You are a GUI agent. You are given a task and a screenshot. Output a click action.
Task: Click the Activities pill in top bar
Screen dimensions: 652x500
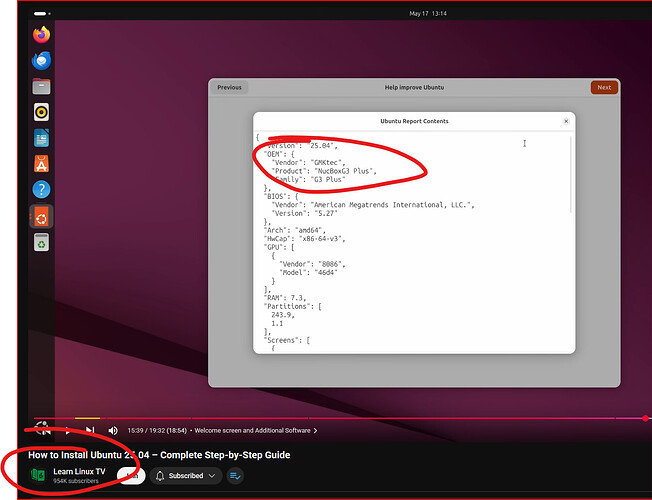pos(42,14)
